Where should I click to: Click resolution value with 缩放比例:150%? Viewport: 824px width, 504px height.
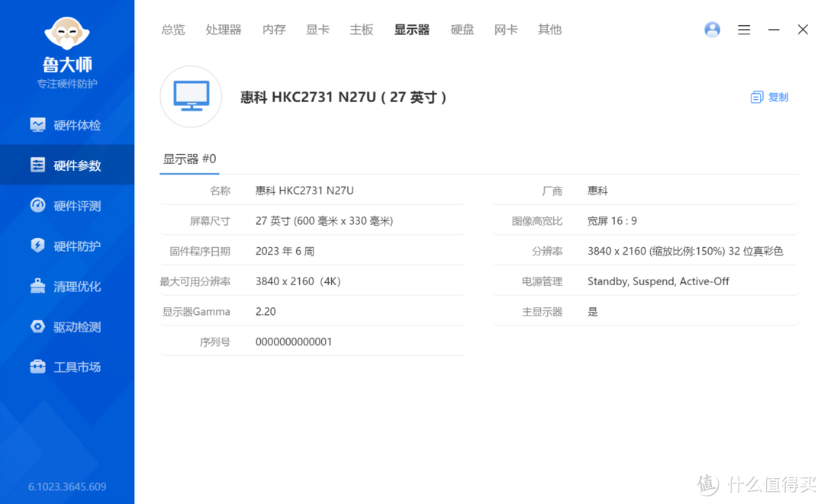[685, 251]
